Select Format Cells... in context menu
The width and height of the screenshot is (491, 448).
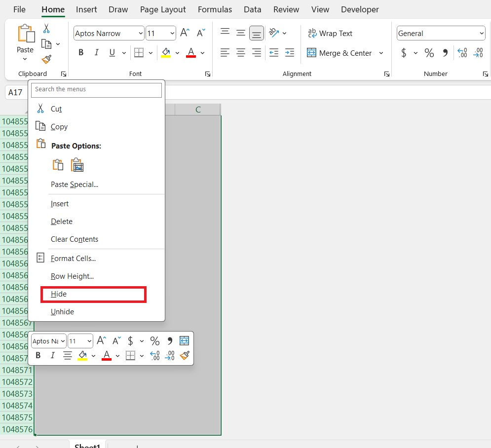point(96,259)
